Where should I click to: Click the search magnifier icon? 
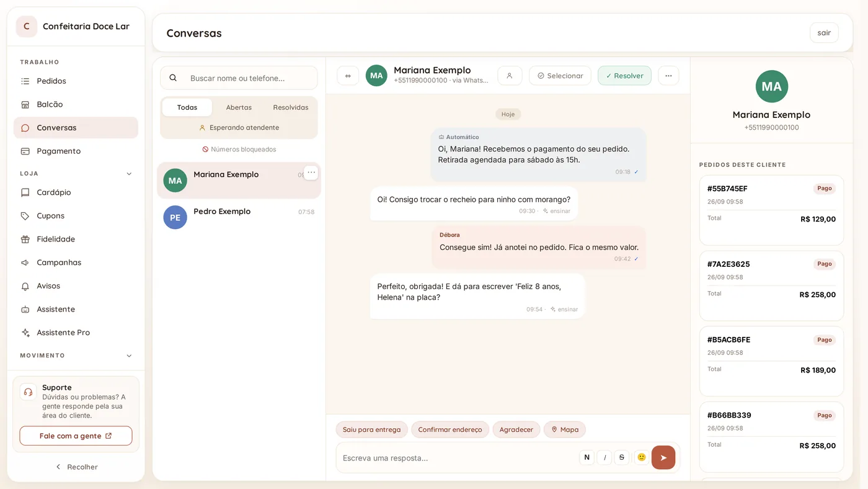point(173,78)
